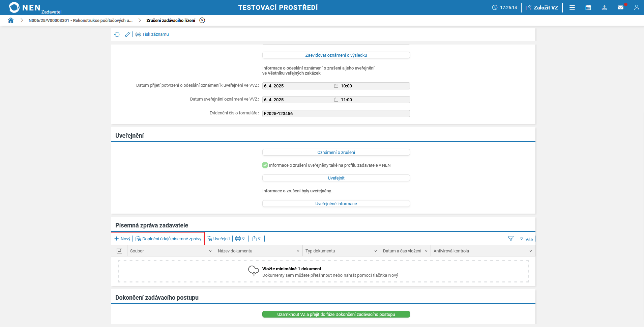Screen dimensions: 644x327
Task: Expand the Vše filter dropdown
Action: 526,239
